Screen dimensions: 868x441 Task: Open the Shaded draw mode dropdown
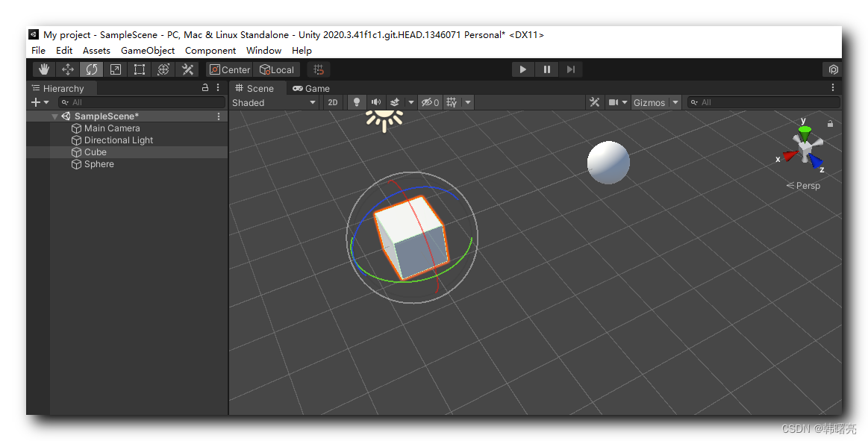tap(274, 102)
